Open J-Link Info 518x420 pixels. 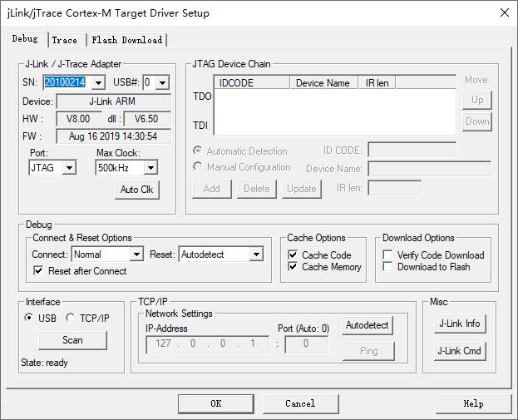[x=460, y=324]
